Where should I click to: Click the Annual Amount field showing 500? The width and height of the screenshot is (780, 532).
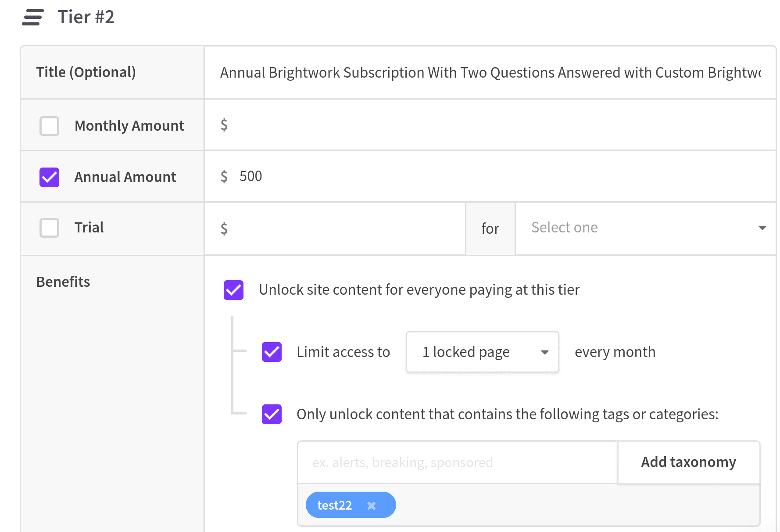(x=490, y=176)
